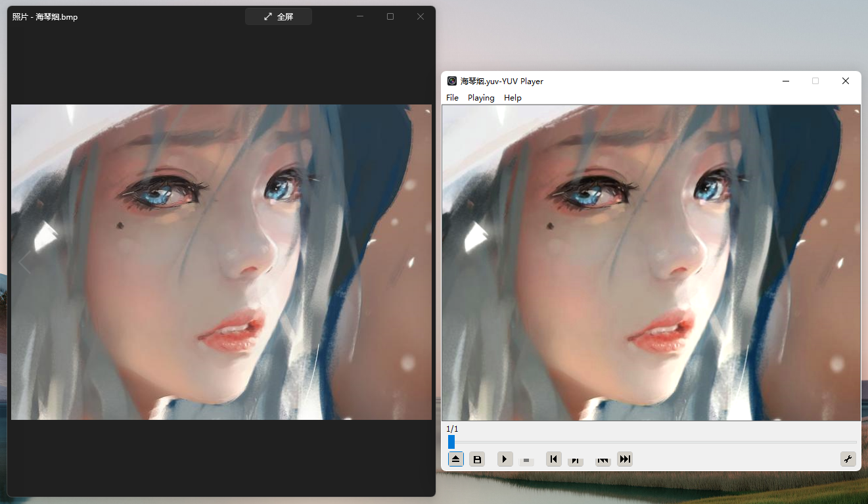Viewport: 868px width, 504px height.
Task: Close the YUV Player window
Action: [846, 81]
